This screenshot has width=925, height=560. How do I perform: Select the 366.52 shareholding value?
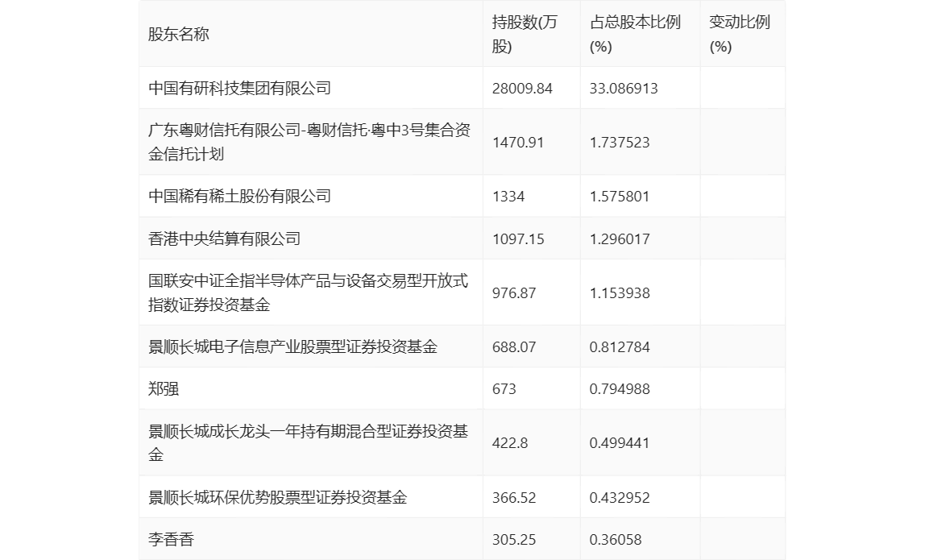click(x=514, y=498)
